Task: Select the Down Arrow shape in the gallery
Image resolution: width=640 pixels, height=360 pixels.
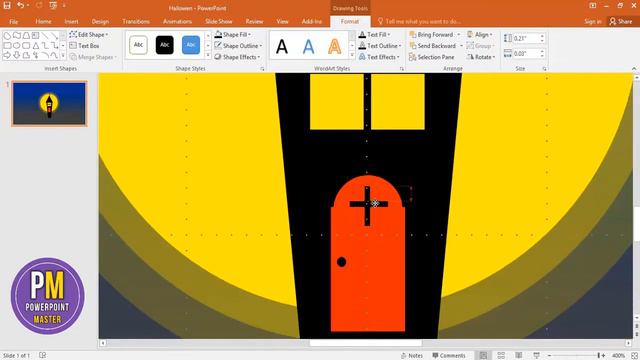Action: click(17, 55)
